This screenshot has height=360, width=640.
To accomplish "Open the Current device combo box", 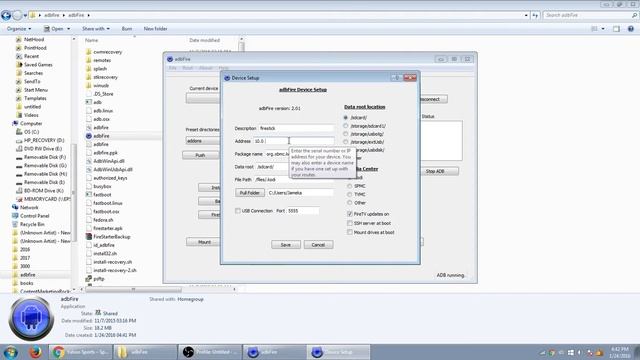I will pos(203,98).
